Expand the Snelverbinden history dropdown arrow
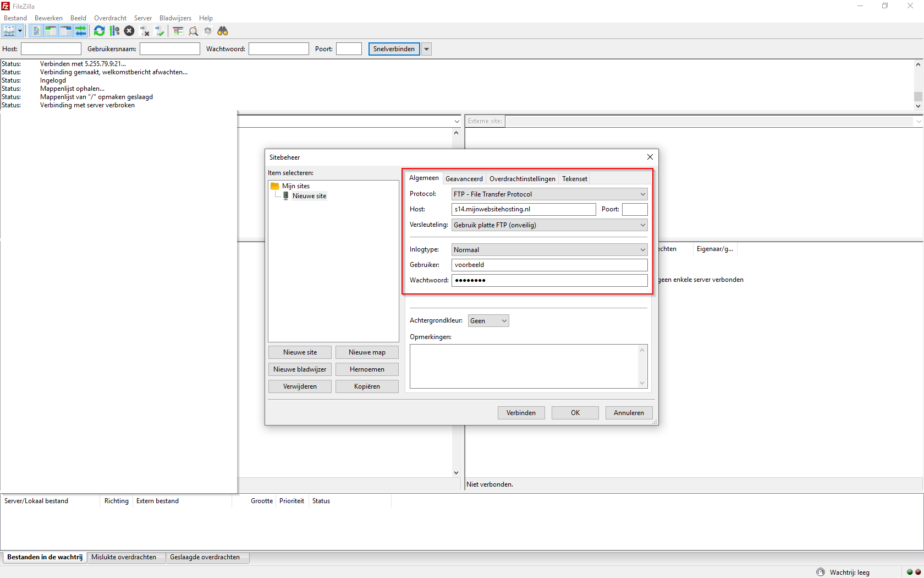The height and width of the screenshot is (578, 924). point(426,49)
